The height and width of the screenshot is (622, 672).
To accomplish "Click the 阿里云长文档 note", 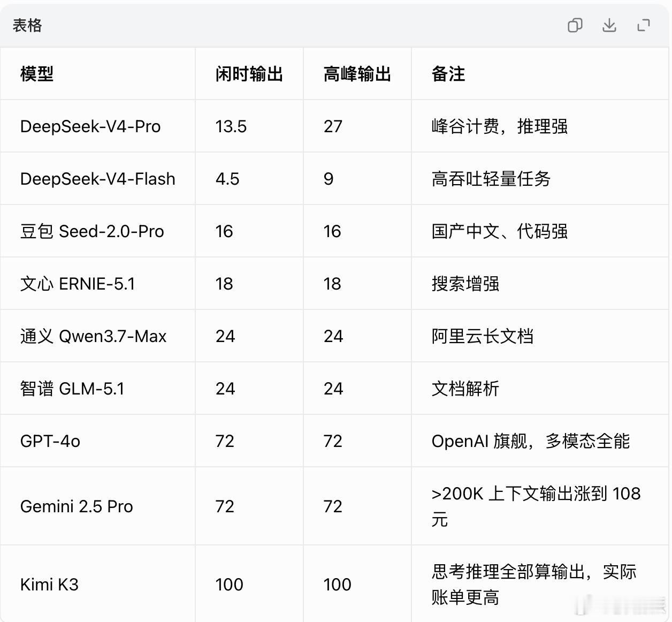I will pyautogui.click(x=483, y=336).
